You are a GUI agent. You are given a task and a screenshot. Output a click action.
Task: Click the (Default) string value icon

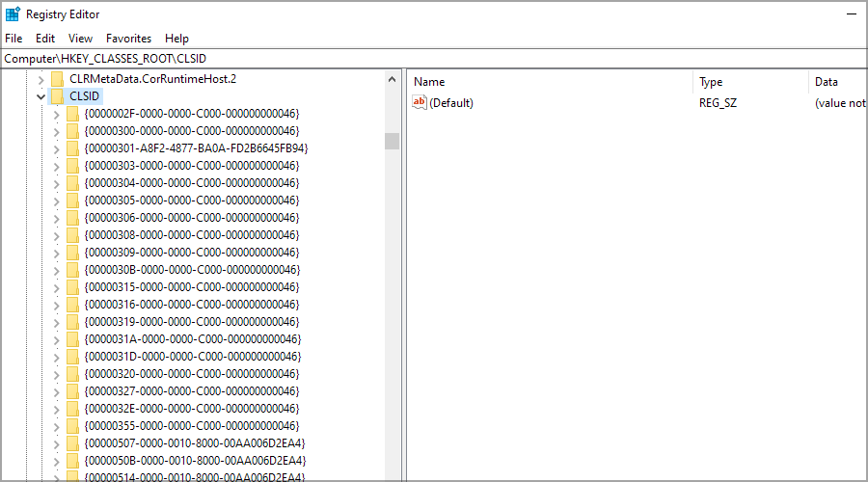[x=420, y=102]
